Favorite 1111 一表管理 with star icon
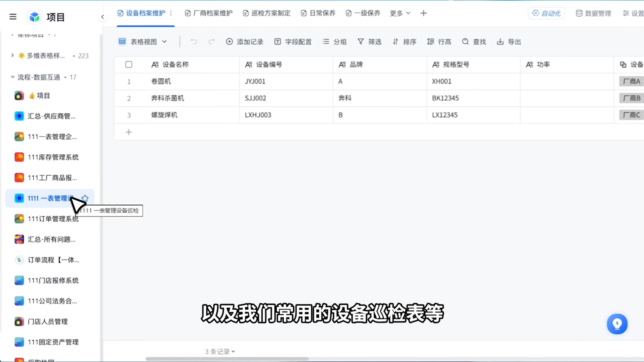This screenshot has width=644, height=362. pos(85,198)
